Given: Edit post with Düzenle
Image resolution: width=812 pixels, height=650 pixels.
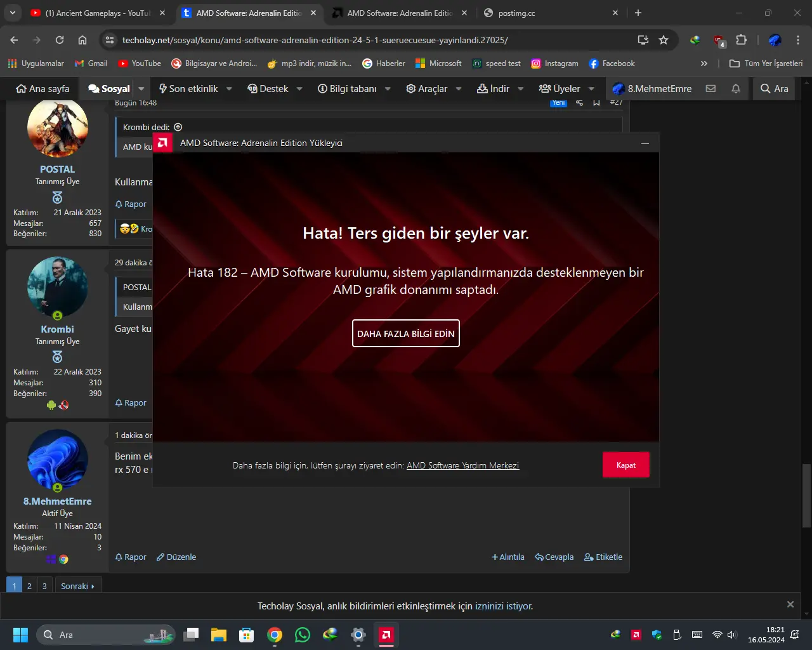Looking at the screenshot, I should (176, 557).
